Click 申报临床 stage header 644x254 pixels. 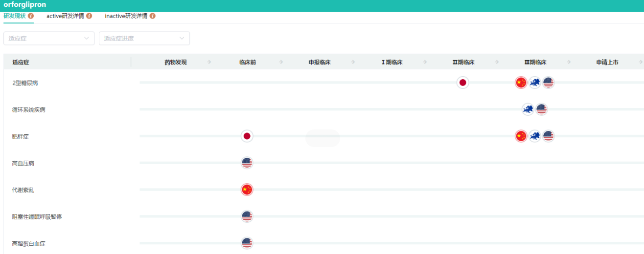point(319,62)
